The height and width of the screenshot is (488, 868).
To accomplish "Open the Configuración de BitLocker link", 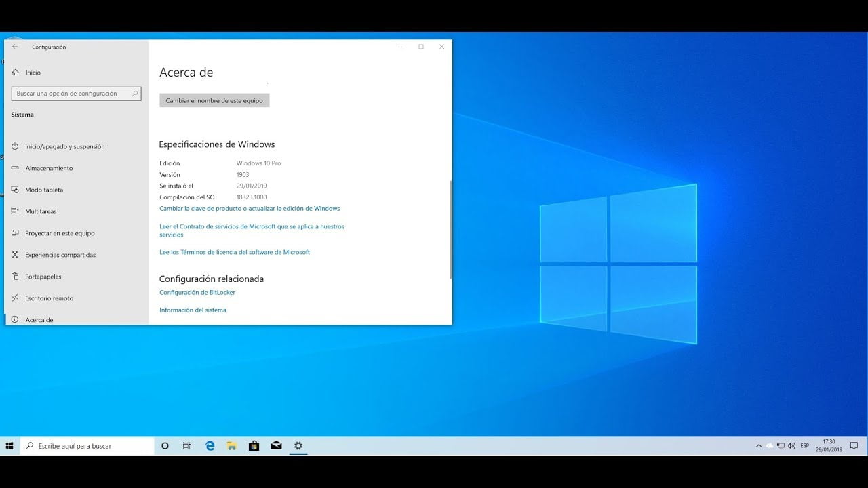I will point(197,292).
